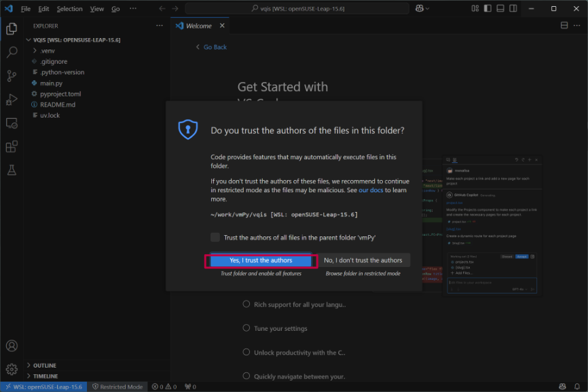
Task: Open .gitignore file
Action: click(54, 61)
